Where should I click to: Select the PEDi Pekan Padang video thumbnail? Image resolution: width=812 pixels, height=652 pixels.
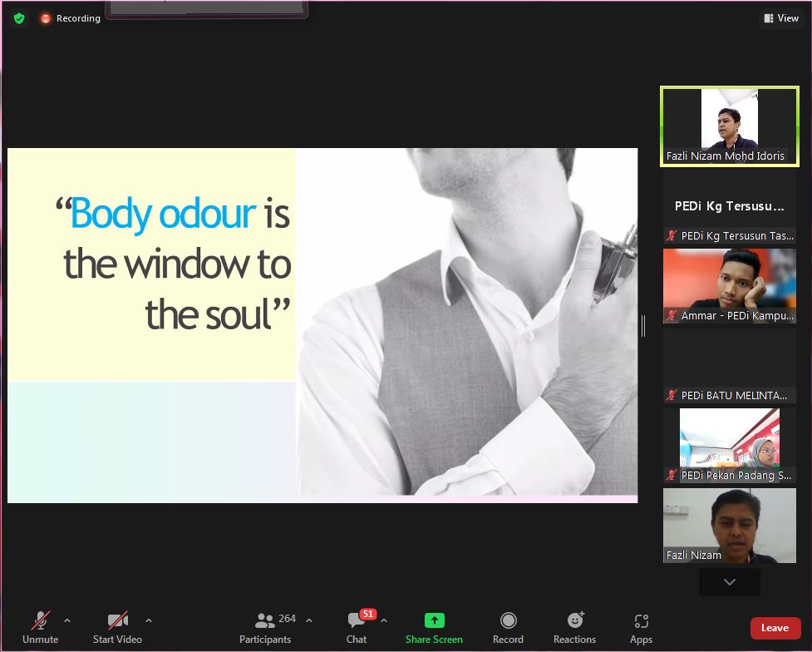(x=729, y=445)
